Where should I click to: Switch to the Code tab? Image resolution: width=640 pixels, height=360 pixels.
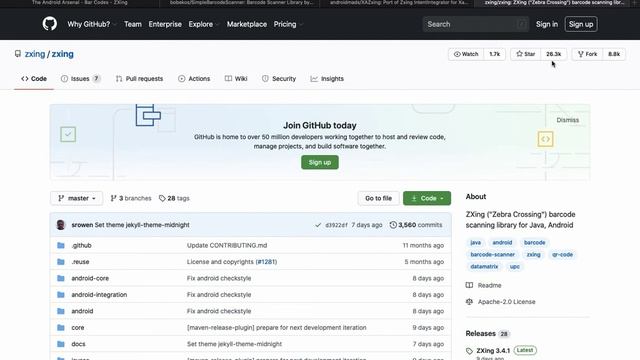click(34, 78)
